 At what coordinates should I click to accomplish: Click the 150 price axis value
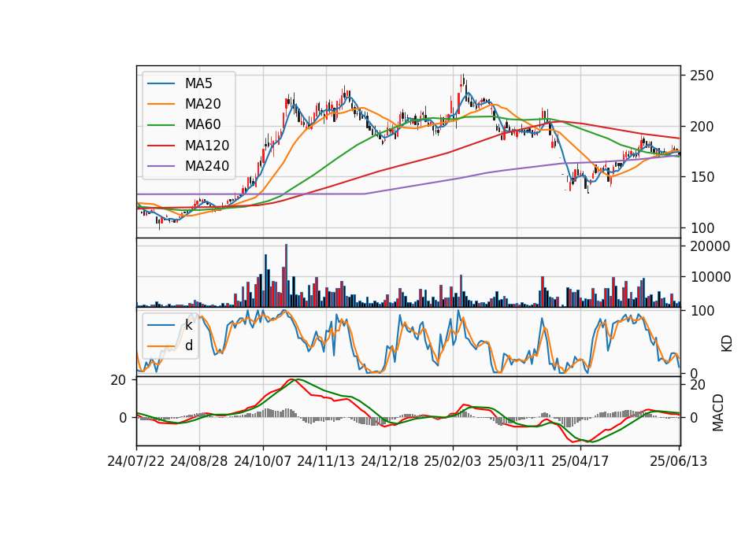click(702, 177)
